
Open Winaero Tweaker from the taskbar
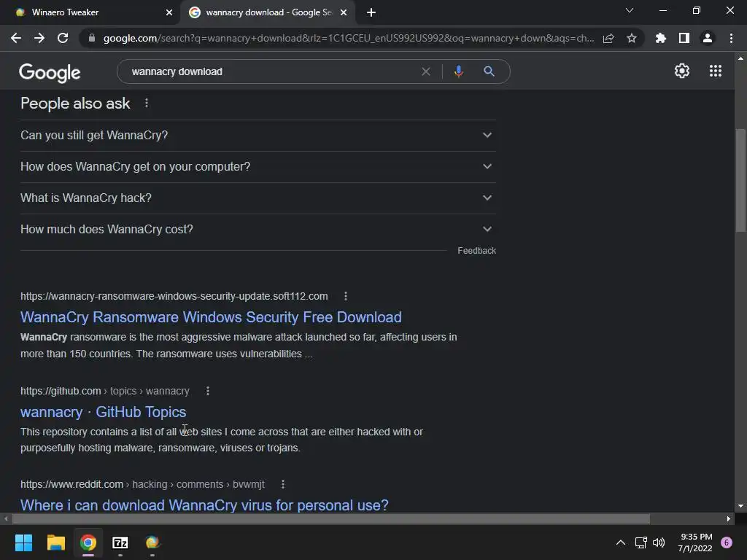pyautogui.click(x=152, y=542)
